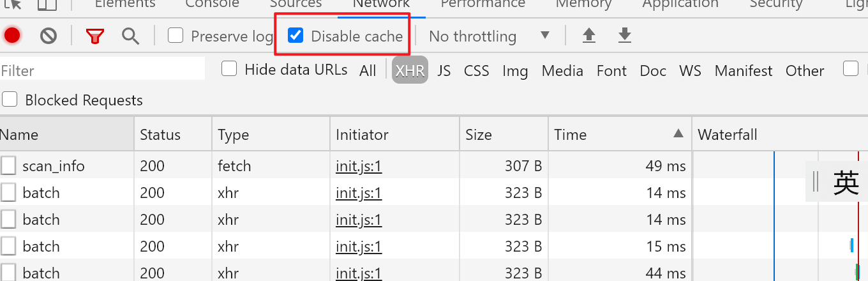
Task: Enable the Preserve log checkbox
Action: point(176,35)
